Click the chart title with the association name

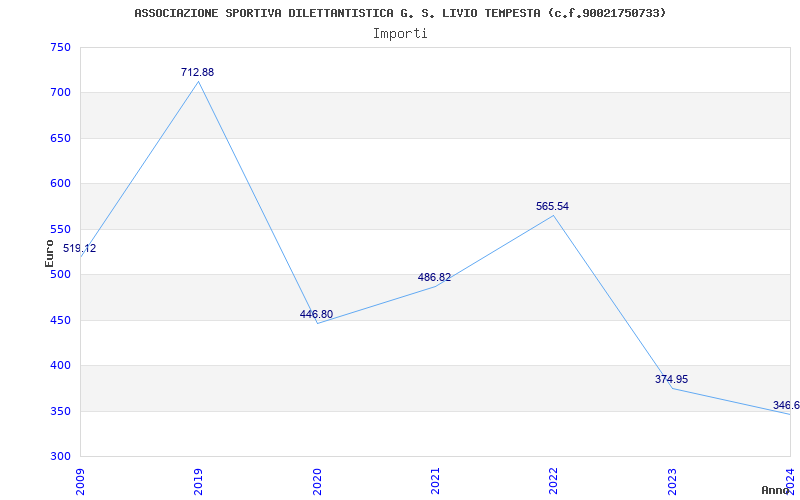400,13
